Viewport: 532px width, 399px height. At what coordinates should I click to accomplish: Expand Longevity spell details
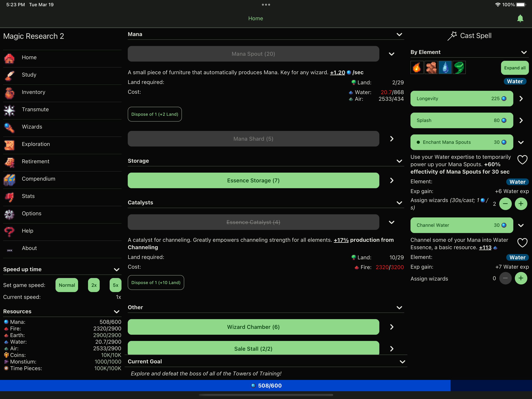click(x=521, y=99)
